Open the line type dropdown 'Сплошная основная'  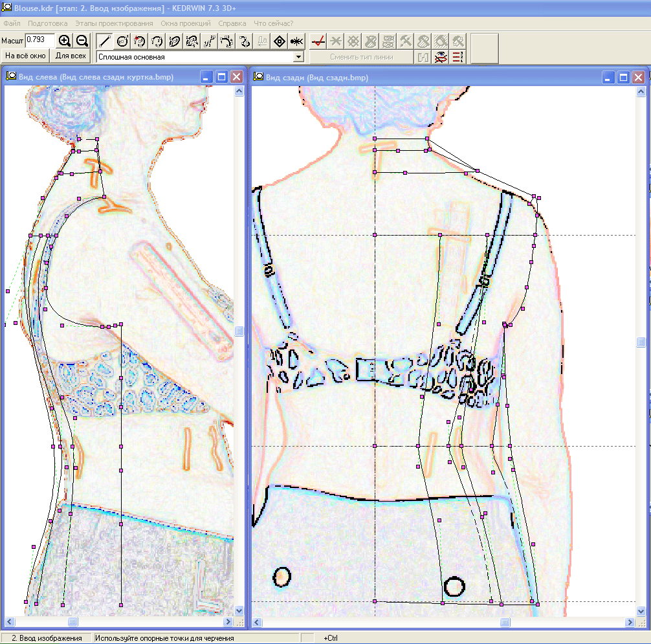click(x=298, y=57)
